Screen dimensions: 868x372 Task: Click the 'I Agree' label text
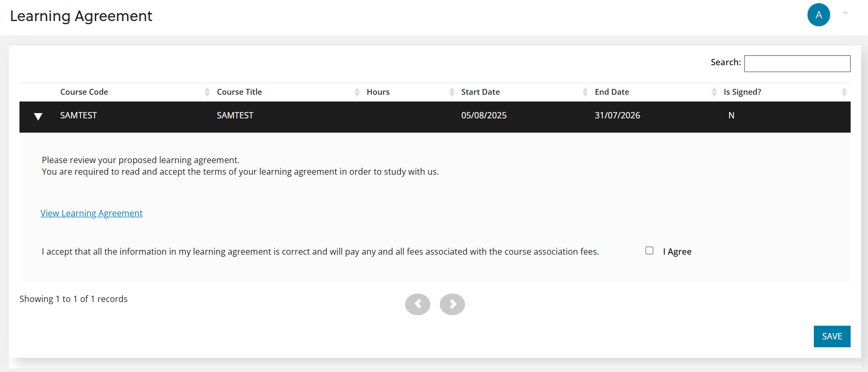(x=677, y=252)
